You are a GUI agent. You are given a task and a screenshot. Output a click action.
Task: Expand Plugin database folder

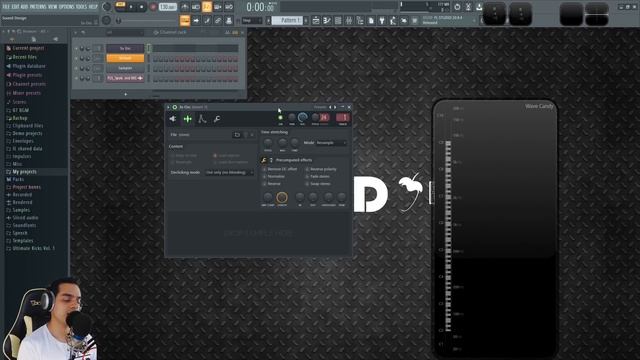click(x=29, y=66)
